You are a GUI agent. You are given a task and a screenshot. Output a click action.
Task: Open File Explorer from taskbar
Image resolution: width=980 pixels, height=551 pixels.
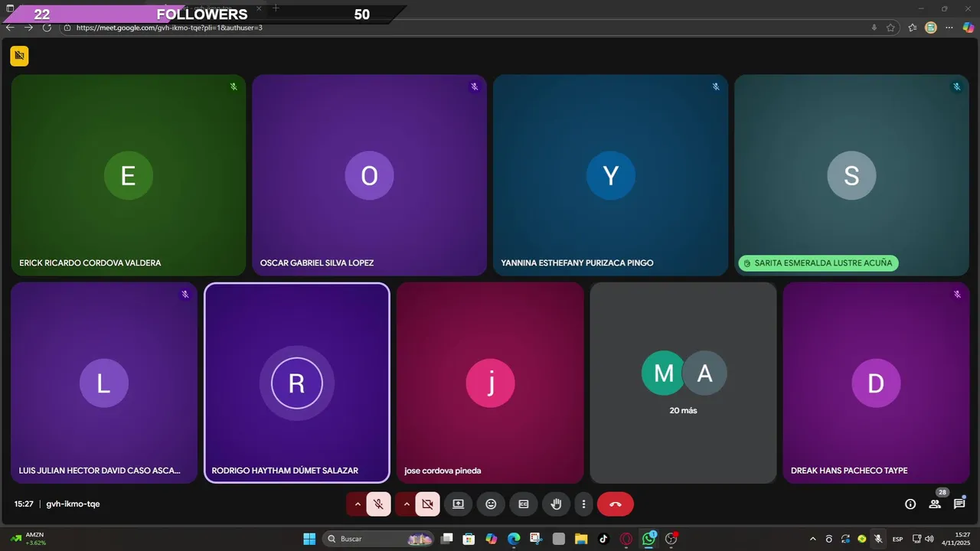(581, 539)
